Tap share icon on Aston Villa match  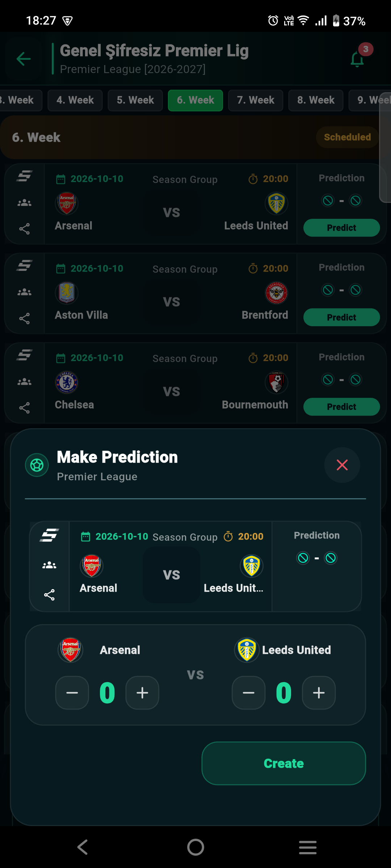click(x=24, y=319)
